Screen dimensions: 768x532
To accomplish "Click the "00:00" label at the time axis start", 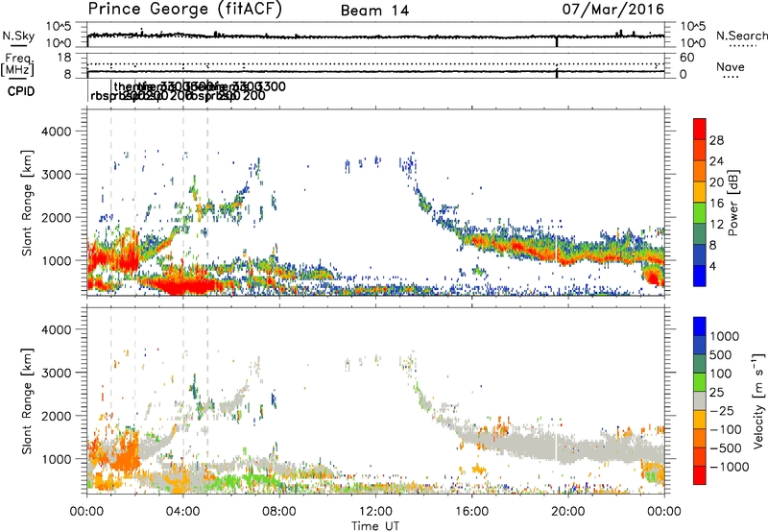I will click(86, 512).
